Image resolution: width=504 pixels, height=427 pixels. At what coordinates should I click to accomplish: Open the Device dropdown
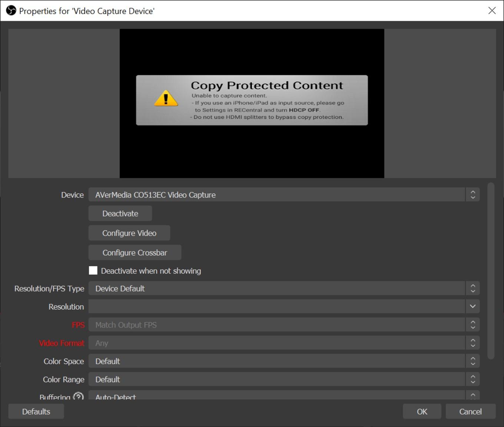(x=284, y=195)
